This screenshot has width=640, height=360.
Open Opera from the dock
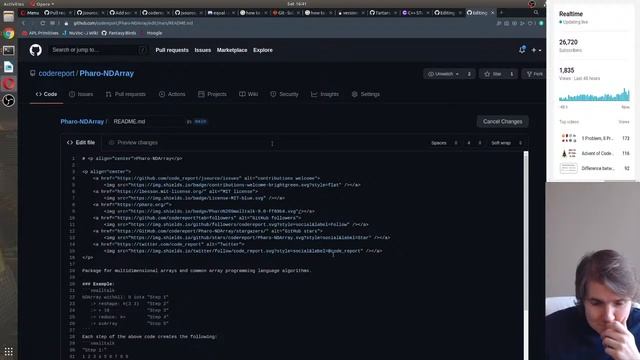pyautogui.click(x=9, y=84)
